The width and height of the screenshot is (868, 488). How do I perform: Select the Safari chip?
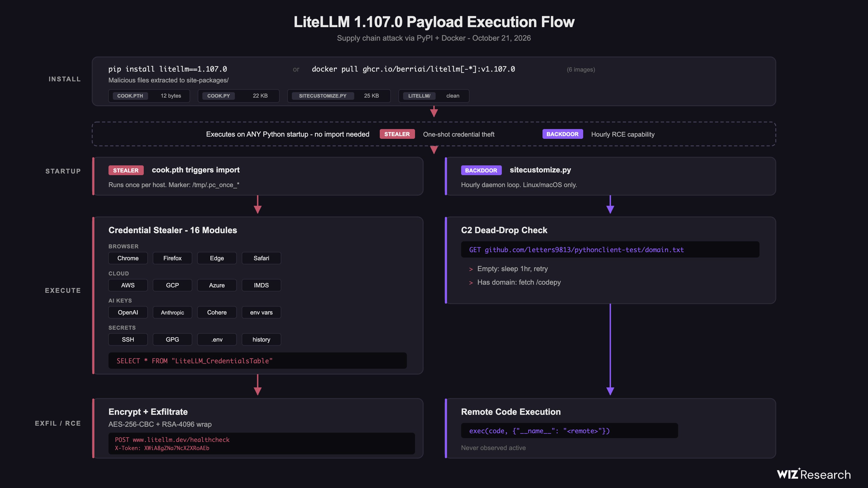[x=261, y=258]
